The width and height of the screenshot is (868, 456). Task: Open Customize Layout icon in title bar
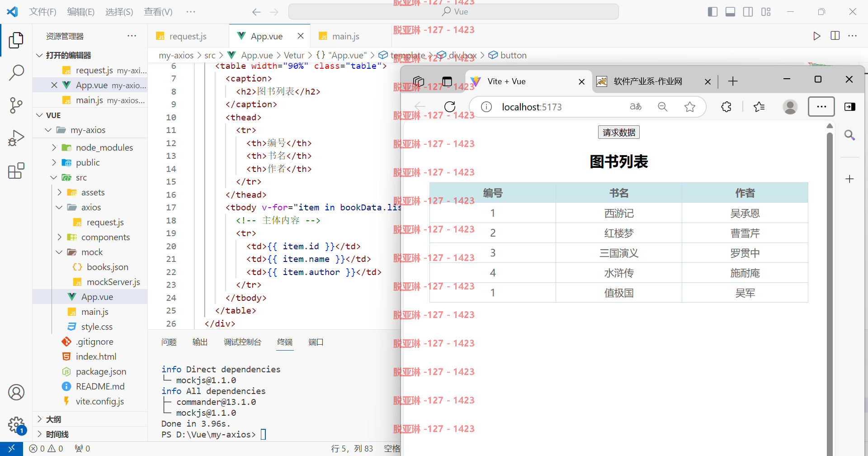(766, 12)
